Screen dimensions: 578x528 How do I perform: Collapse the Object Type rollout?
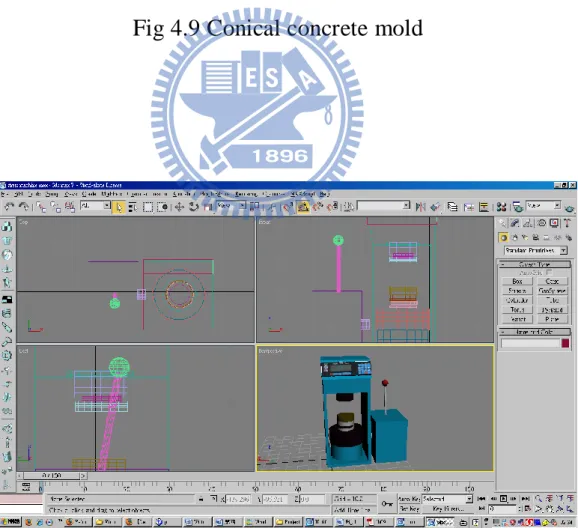point(534,264)
